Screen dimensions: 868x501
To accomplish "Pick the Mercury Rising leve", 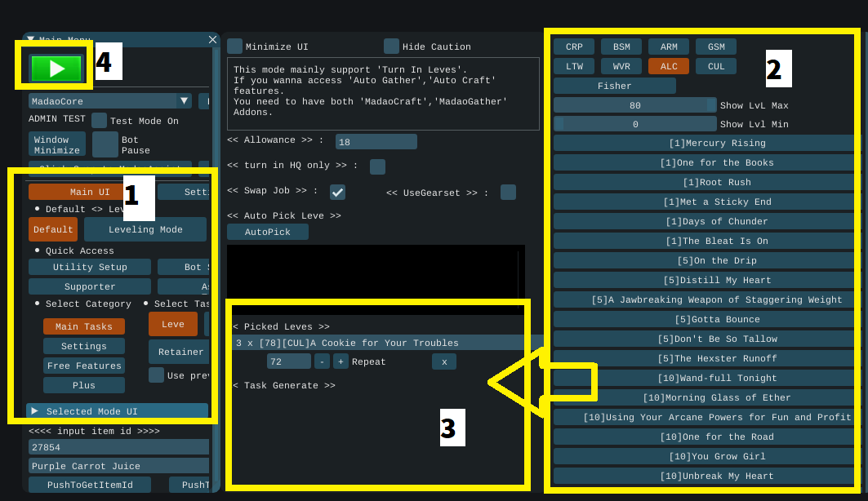I will tap(706, 143).
